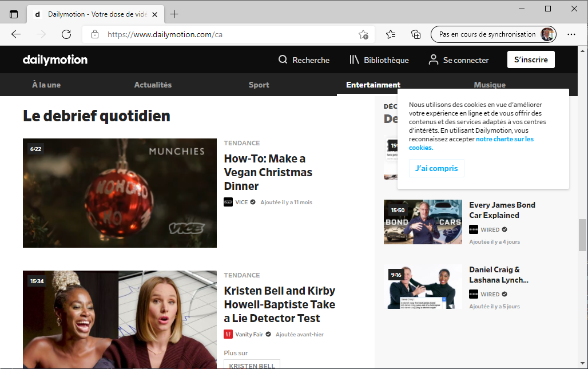Open the browser Collections icon
Viewport: 588px width, 369px height.
416,34
